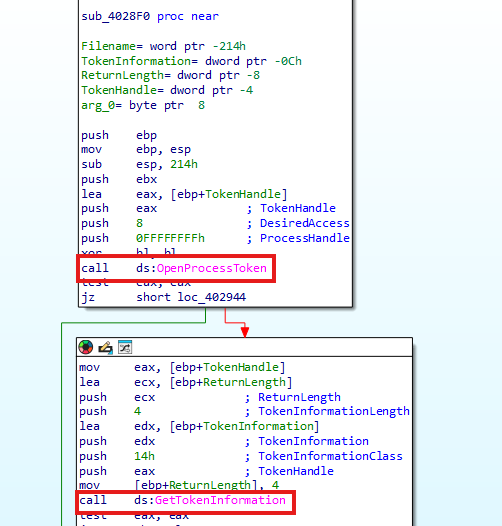Select the TokenHandle variable definition
502x526 pixels.
click(x=167, y=90)
